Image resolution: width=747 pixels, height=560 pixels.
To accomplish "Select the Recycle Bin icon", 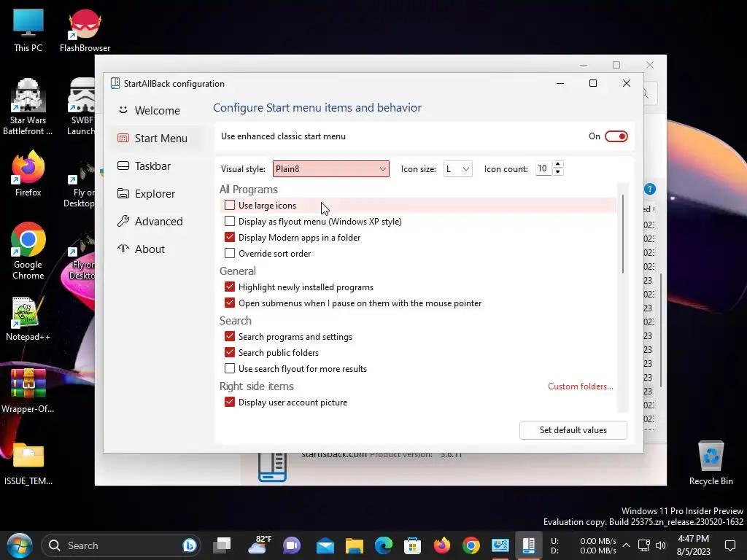I will pos(711,463).
